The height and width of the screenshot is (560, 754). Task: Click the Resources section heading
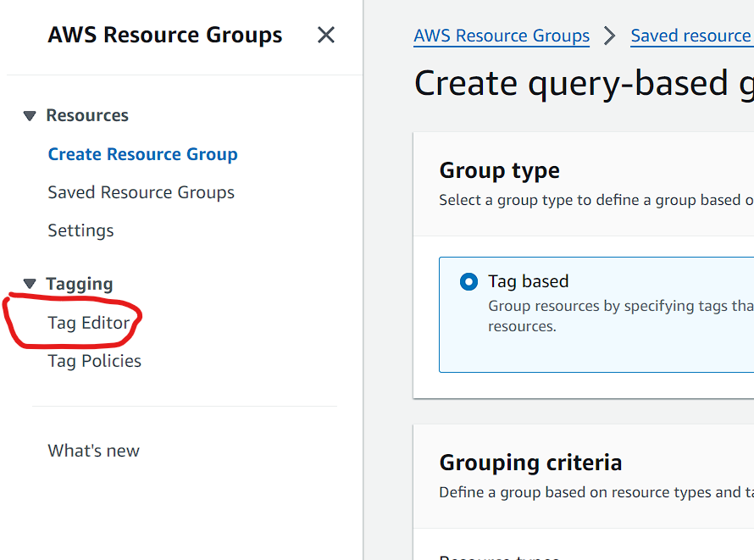87,115
